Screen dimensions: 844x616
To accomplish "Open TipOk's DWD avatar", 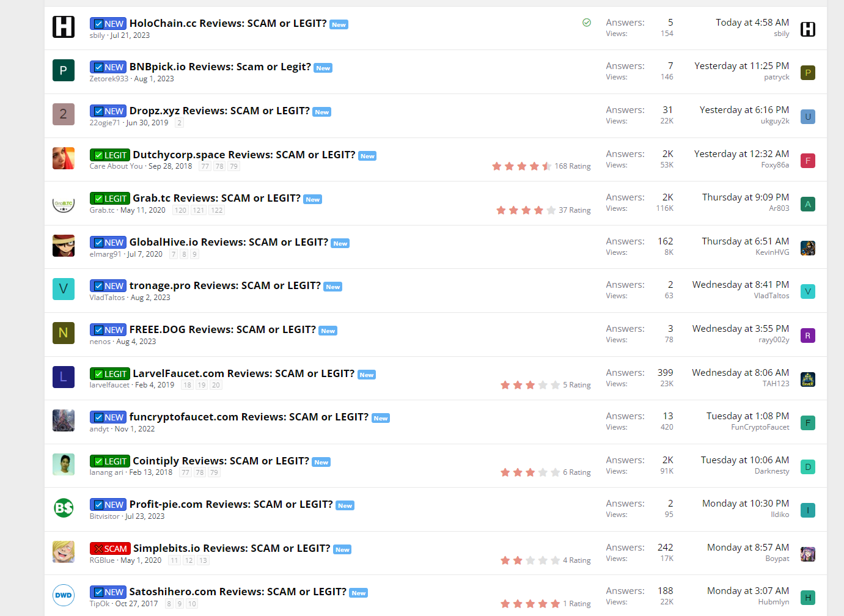I will coord(64,595).
